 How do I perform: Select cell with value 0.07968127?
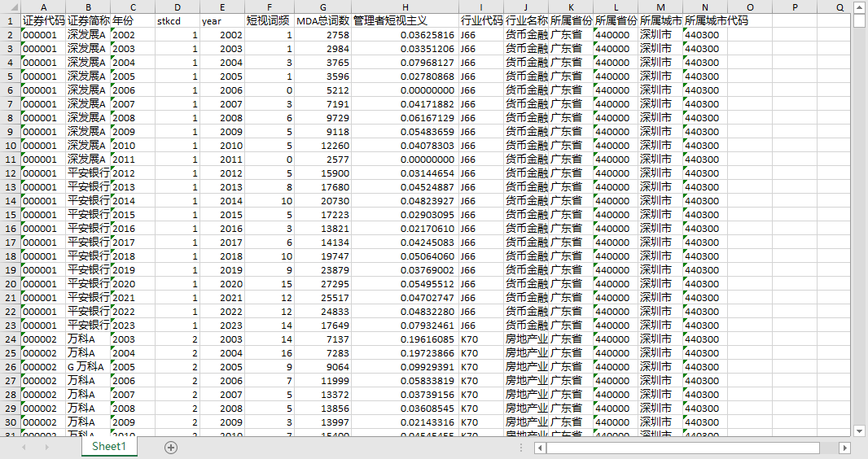406,63
